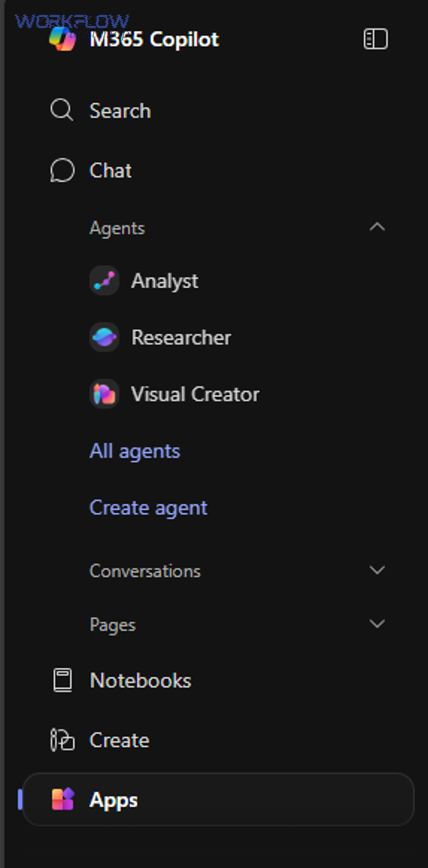
Task: Click the Notebooks book icon
Action: click(62, 680)
